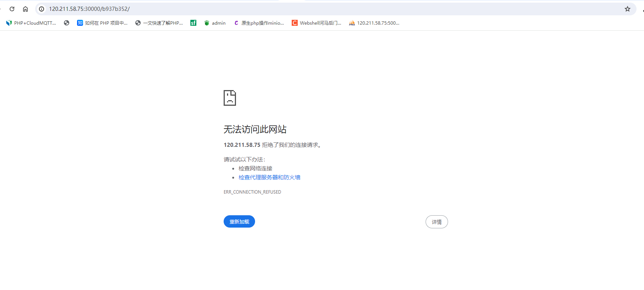Select the 无法访问此网站 heading
644x290 pixels.
tap(255, 129)
